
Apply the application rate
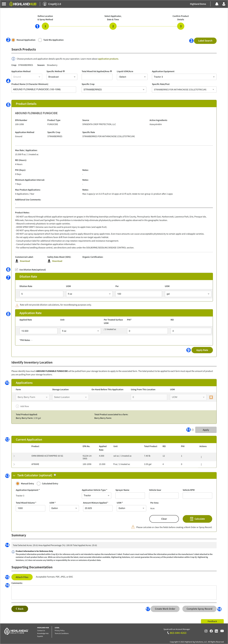(x=202, y=350)
